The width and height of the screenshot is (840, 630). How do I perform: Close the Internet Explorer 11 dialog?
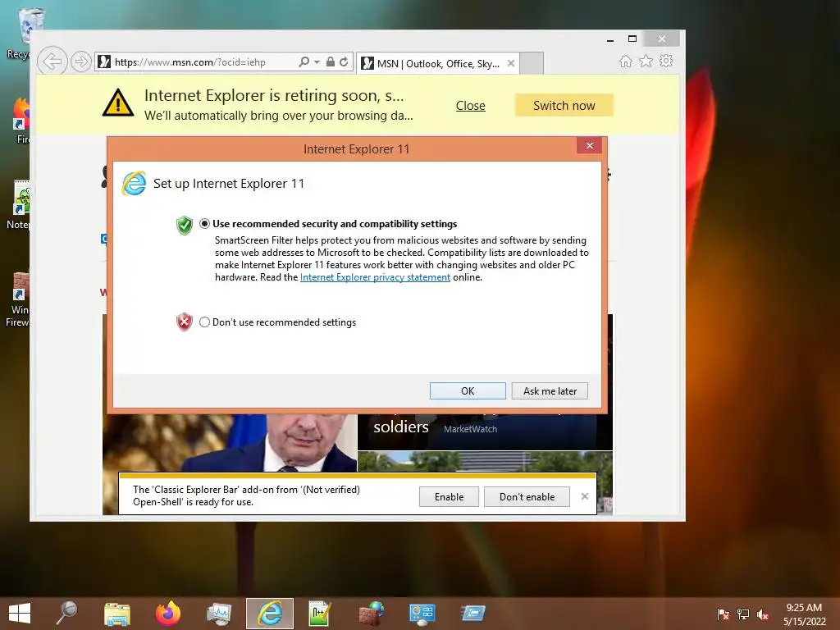click(x=589, y=146)
